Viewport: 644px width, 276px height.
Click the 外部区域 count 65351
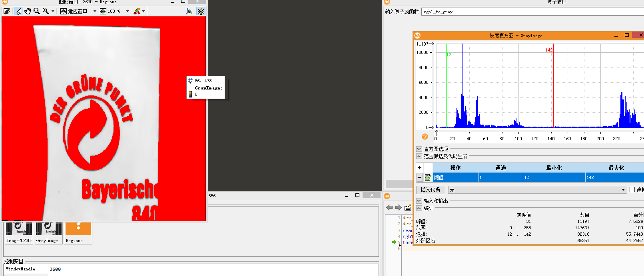583,240
